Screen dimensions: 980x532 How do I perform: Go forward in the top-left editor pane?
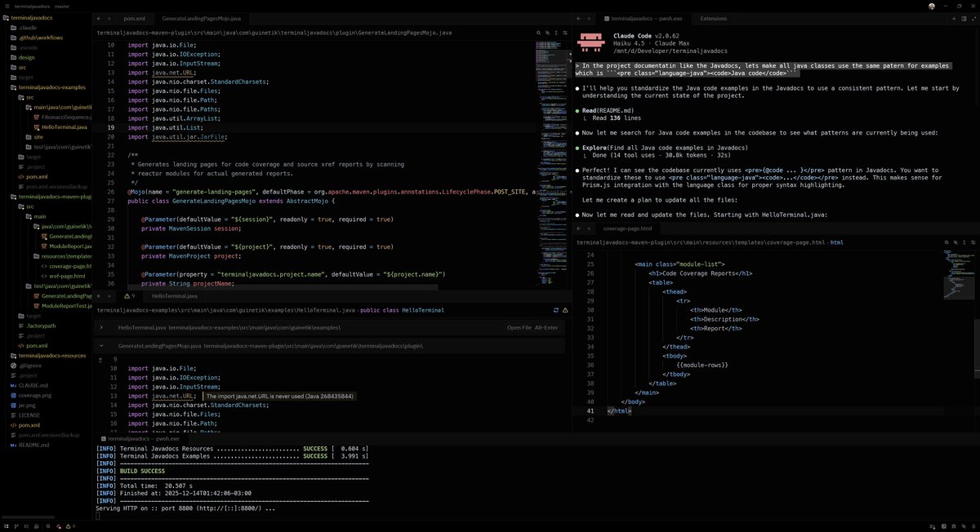point(108,17)
